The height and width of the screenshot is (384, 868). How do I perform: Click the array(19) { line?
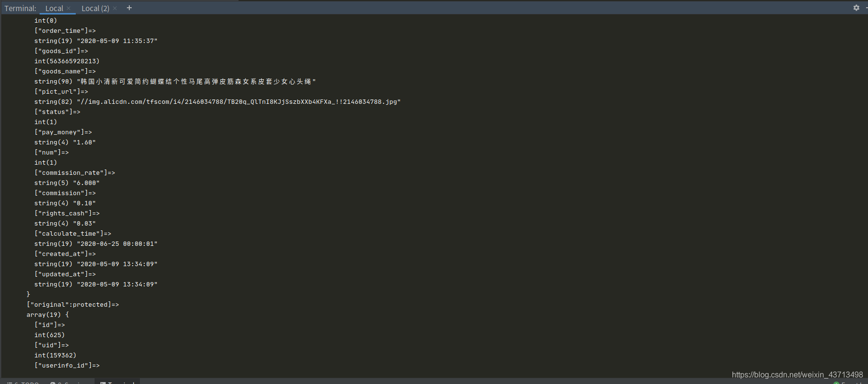48,315
